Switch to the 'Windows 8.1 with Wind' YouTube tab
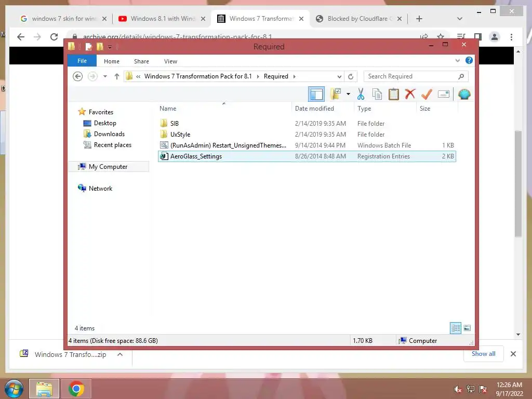The image size is (532, 399). (x=162, y=19)
